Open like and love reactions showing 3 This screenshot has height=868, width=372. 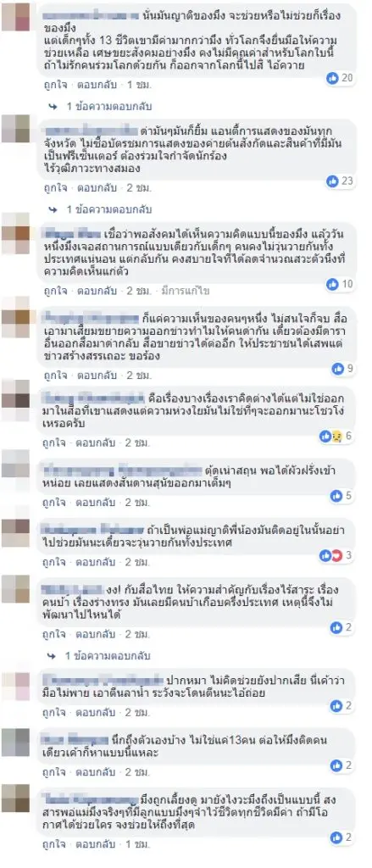(x=336, y=555)
